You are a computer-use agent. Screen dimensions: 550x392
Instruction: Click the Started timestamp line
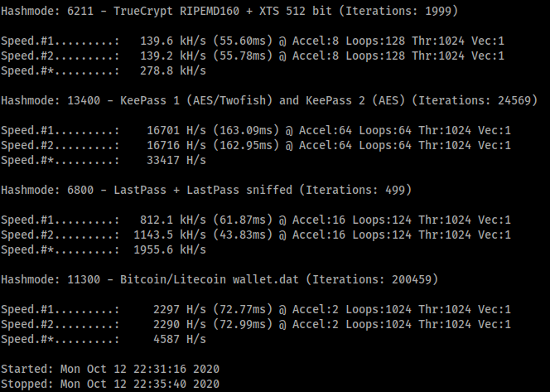click(x=109, y=368)
